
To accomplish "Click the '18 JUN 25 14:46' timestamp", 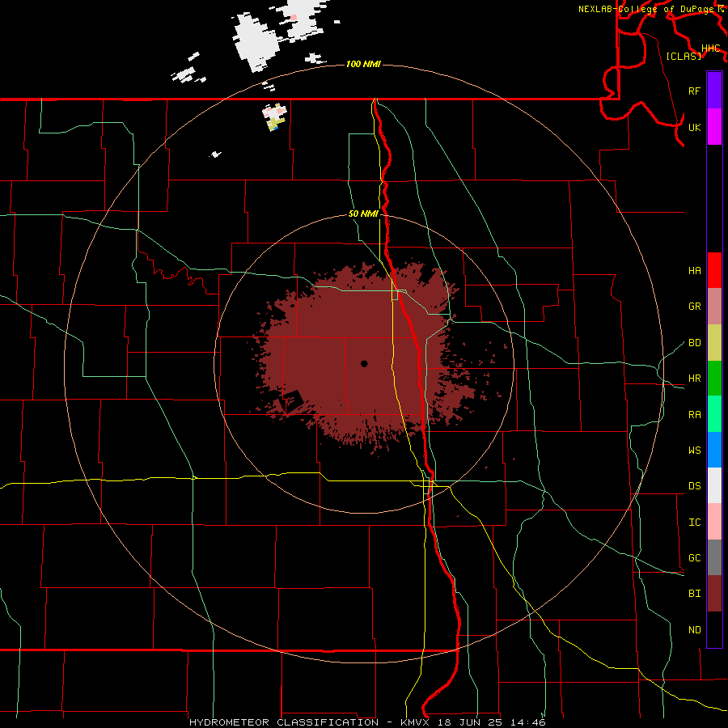I will (491, 722).
